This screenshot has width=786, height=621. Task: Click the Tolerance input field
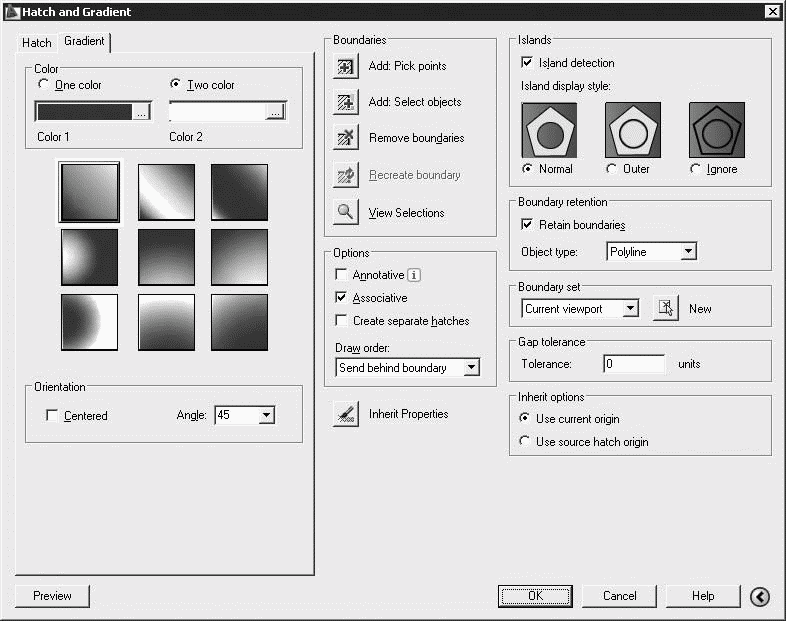tap(634, 364)
